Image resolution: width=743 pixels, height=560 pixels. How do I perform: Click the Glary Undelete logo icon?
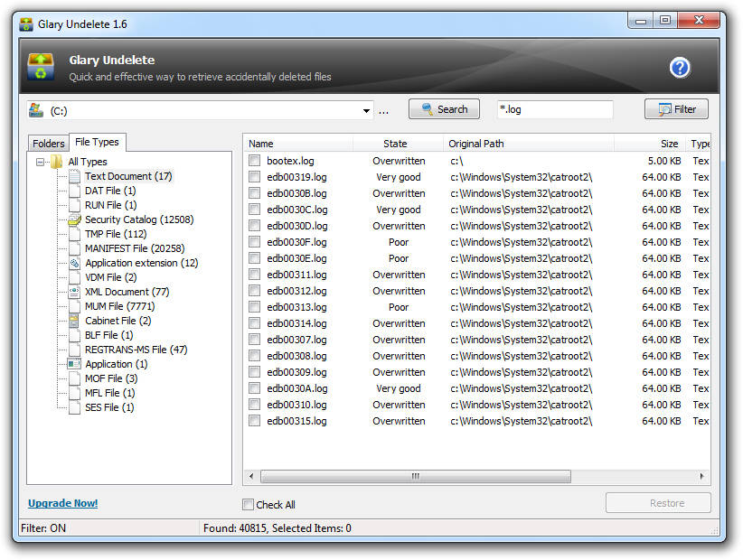40,66
